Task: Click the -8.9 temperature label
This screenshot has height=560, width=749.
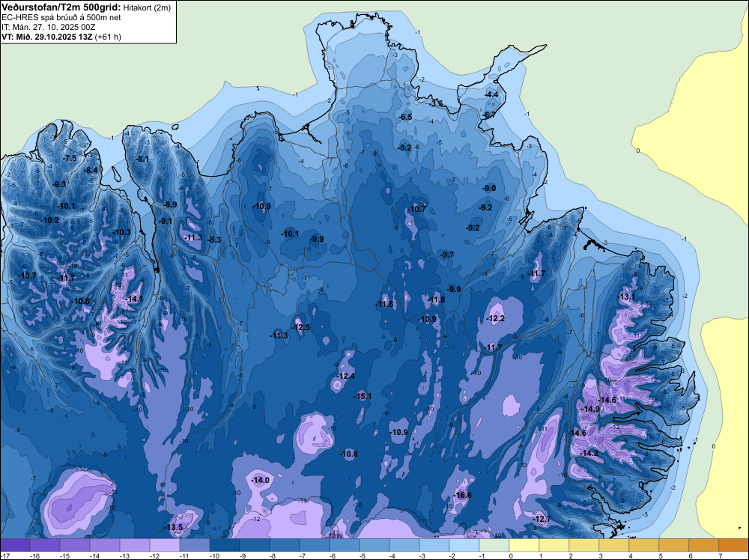Action: tap(169, 205)
